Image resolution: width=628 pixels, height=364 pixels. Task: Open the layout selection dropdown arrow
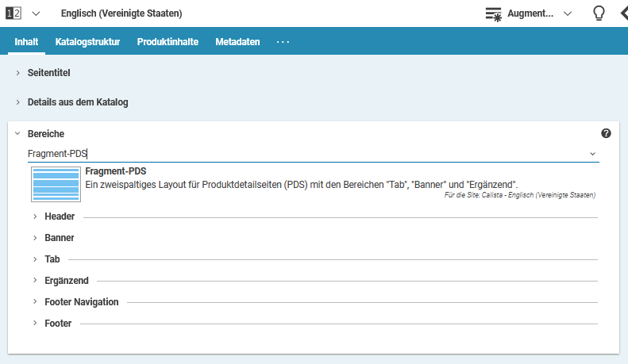click(x=592, y=154)
